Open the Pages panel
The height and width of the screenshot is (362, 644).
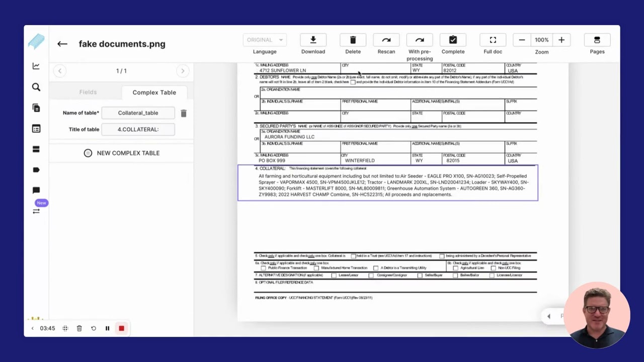[x=597, y=40]
